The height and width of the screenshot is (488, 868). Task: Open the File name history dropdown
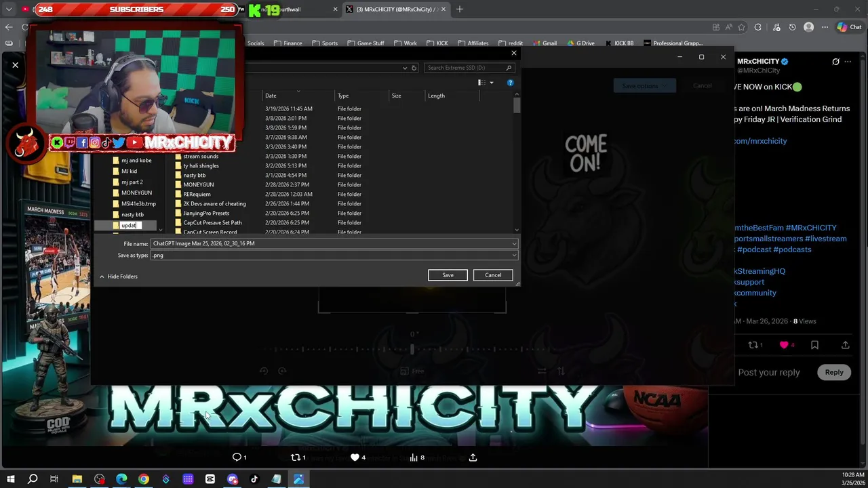click(514, 244)
